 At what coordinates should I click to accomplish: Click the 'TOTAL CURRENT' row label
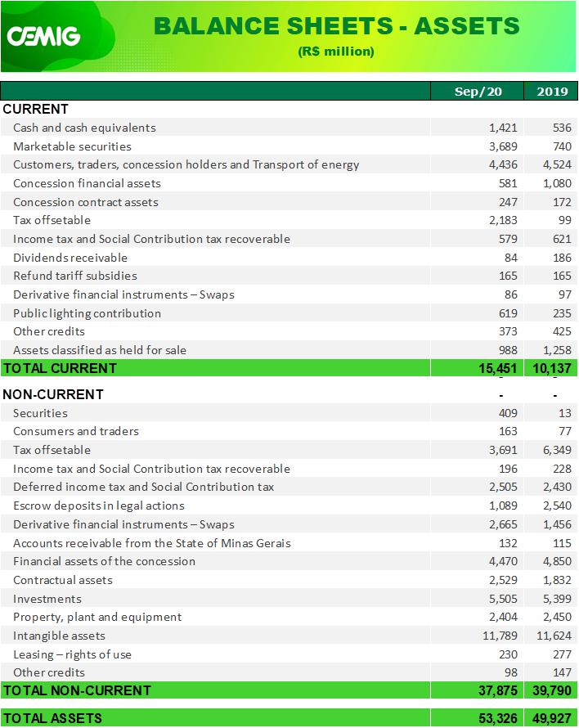[61, 368]
